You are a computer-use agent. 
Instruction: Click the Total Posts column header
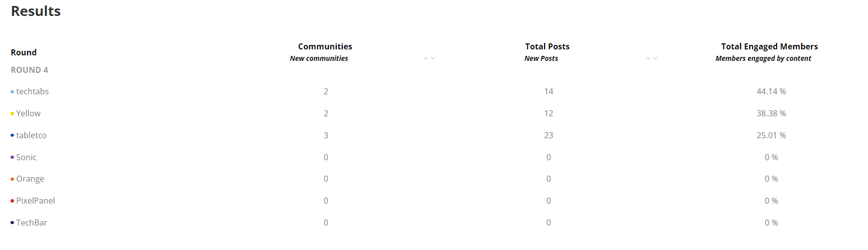point(547,46)
